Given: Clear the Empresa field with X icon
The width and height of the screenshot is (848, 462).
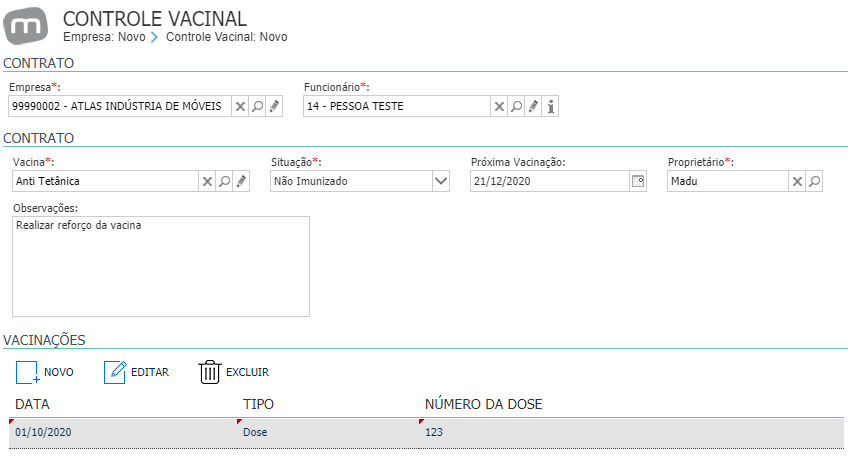Looking at the screenshot, I should [x=240, y=107].
